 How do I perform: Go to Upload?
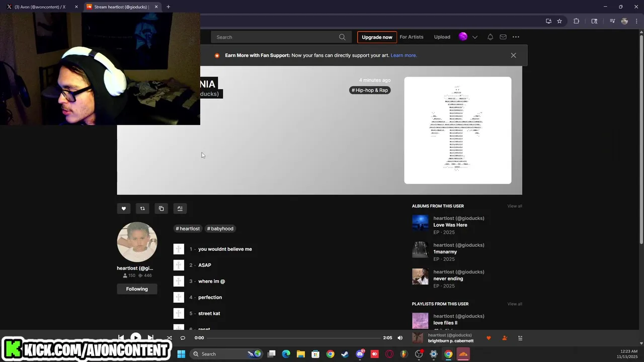pyautogui.click(x=442, y=37)
